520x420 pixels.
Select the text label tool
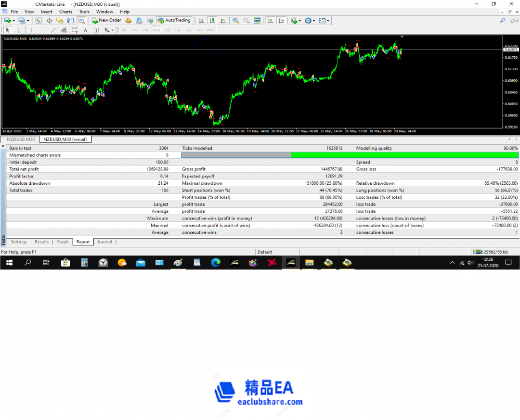[x=96, y=30]
